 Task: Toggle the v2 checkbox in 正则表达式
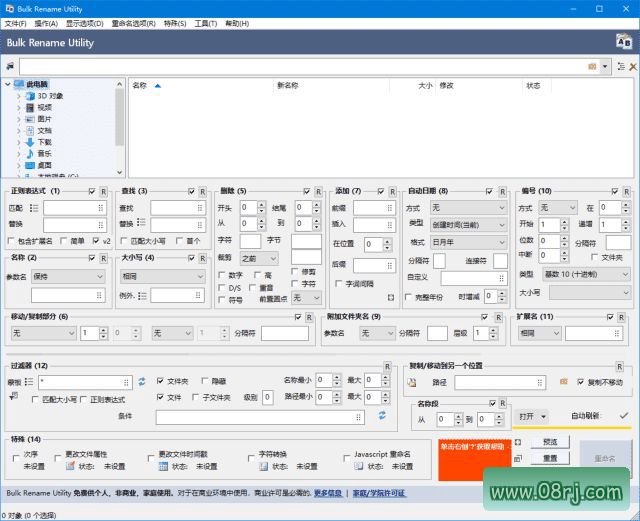(96, 241)
